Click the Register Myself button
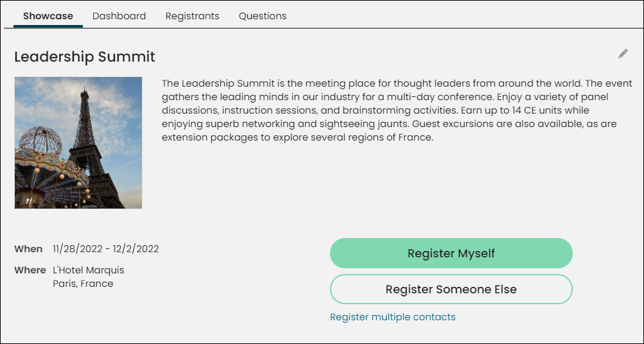The height and width of the screenshot is (344, 644). point(451,254)
